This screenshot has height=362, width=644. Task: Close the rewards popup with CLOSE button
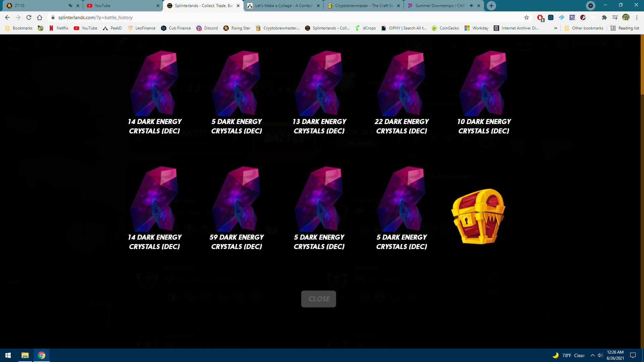click(319, 299)
